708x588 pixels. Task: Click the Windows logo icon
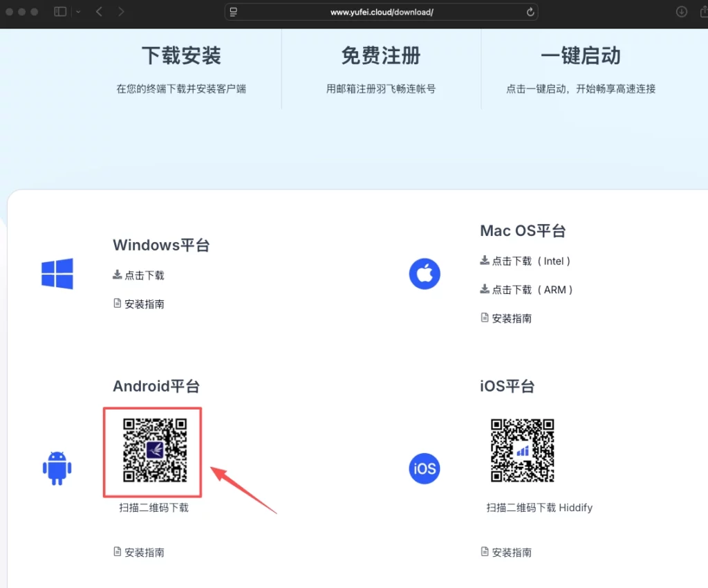click(x=57, y=273)
